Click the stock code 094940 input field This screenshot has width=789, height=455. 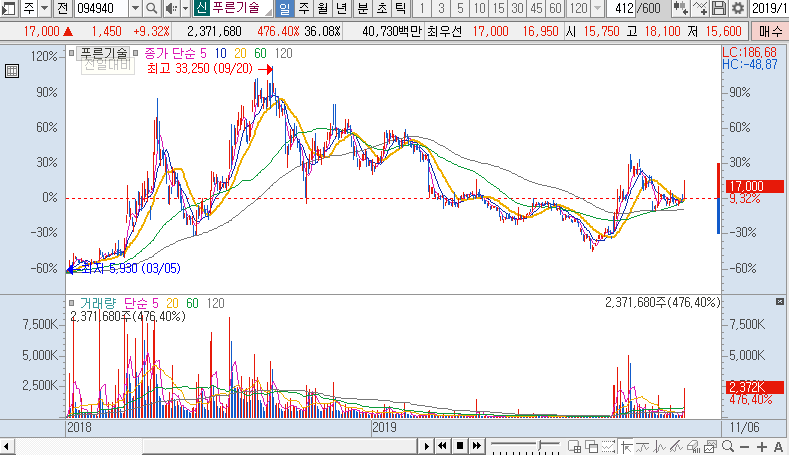102,8
